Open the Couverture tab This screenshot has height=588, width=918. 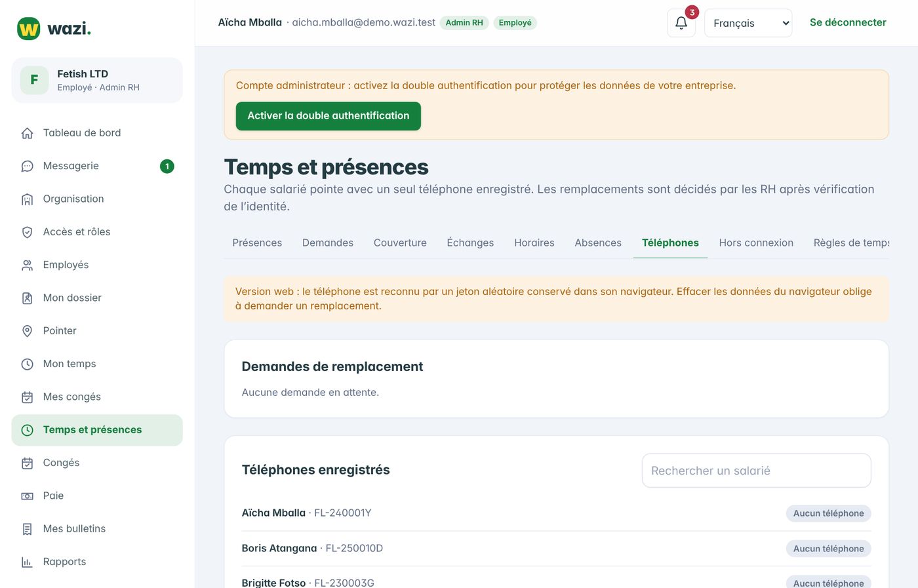[x=400, y=243]
